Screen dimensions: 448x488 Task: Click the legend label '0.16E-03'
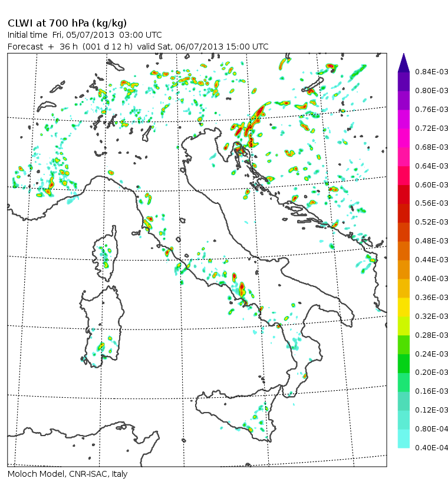(x=431, y=391)
